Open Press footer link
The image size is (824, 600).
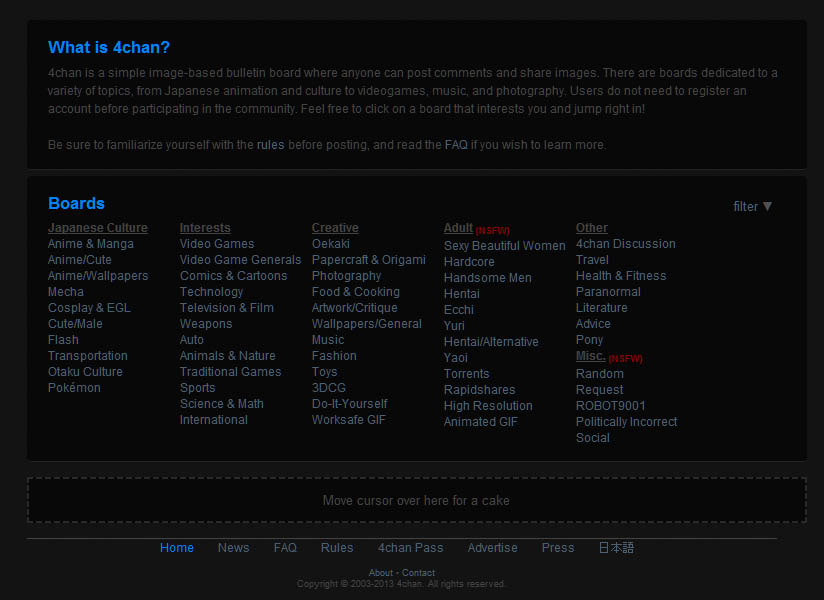coord(558,547)
